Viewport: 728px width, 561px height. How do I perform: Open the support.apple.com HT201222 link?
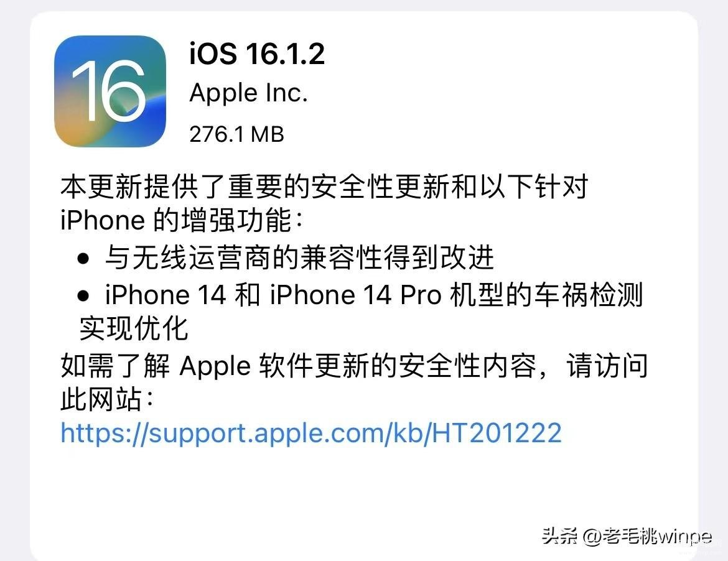[x=311, y=432]
